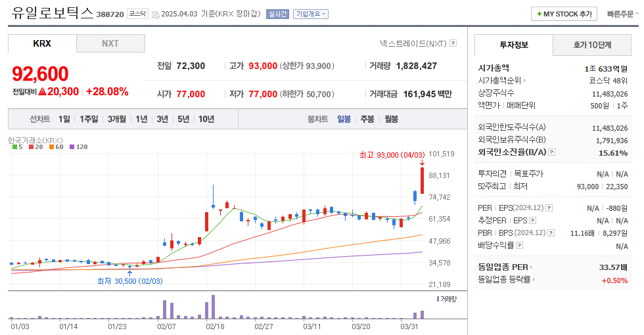The width and height of the screenshot is (644, 335).
Task: Click the 거래량 value 1,828,427
Action: pos(417,66)
